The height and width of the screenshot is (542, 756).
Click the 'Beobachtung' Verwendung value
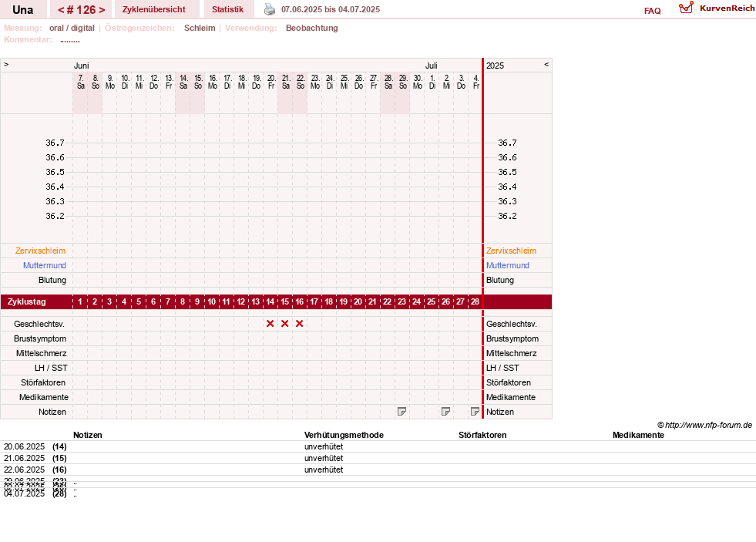click(312, 28)
